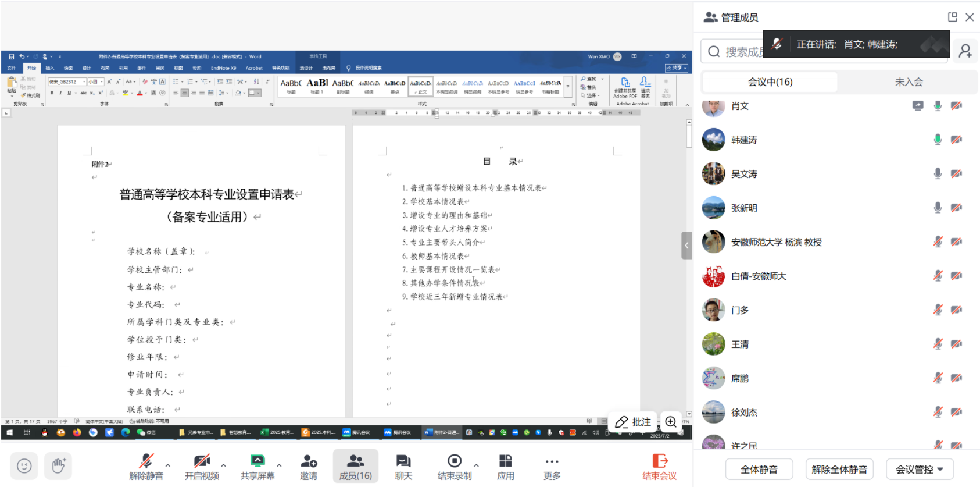Click the invite (邀请) icon
The width and height of the screenshot is (980, 487).
[309, 462]
